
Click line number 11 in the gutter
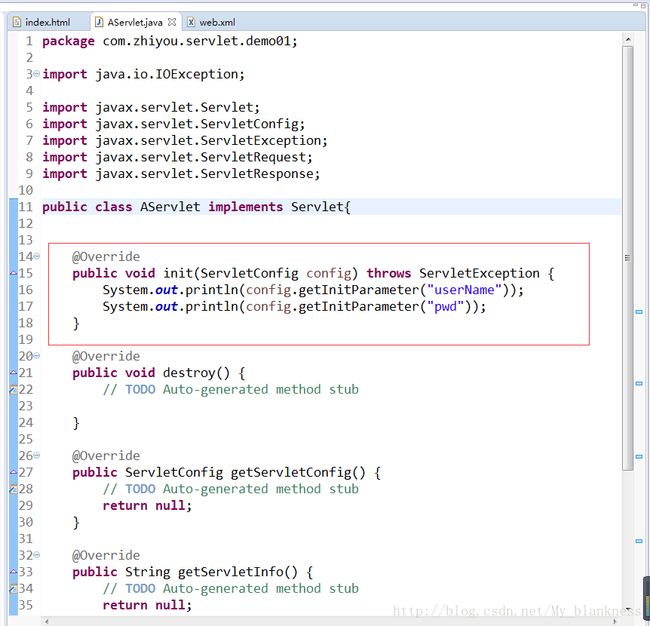tap(26, 207)
